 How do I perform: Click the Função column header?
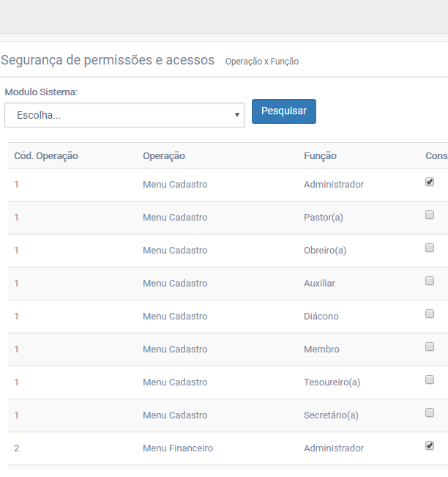point(320,156)
